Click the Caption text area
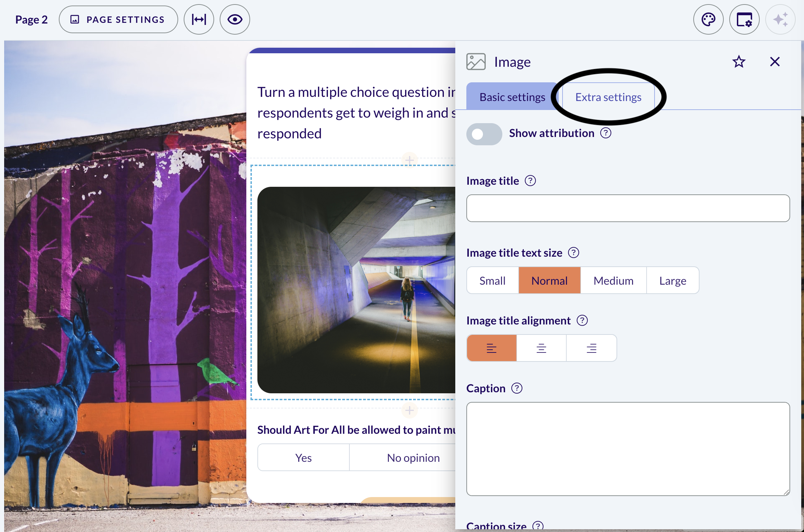Image resolution: width=804 pixels, height=532 pixels. pos(628,449)
